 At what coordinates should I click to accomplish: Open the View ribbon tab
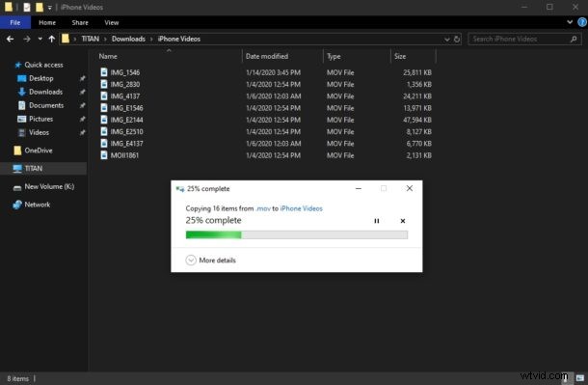(x=112, y=22)
